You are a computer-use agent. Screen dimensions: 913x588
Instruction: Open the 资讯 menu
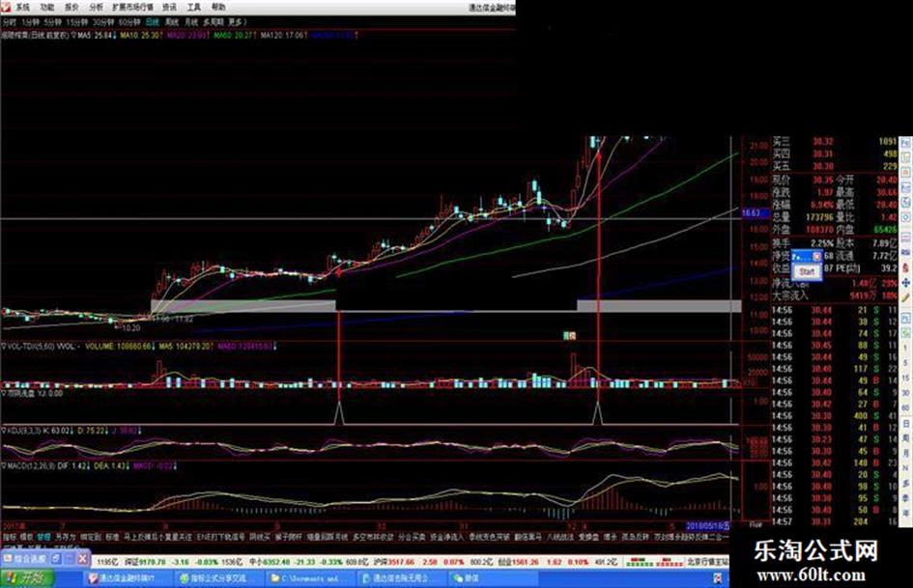tap(169, 7)
